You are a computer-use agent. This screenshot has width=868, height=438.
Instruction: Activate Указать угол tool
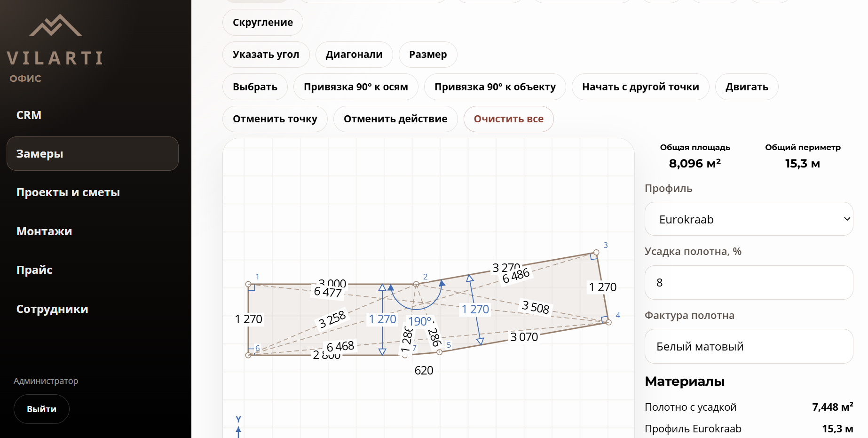pos(266,55)
